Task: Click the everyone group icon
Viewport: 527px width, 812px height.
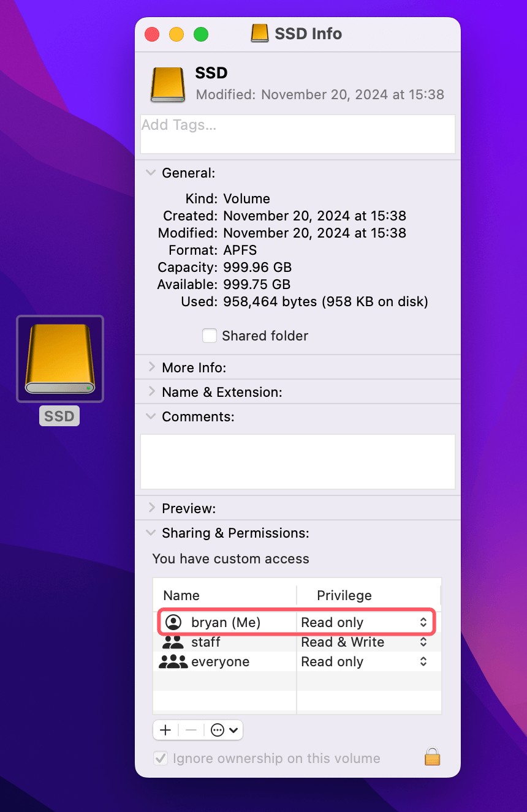Action: click(173, 661)
